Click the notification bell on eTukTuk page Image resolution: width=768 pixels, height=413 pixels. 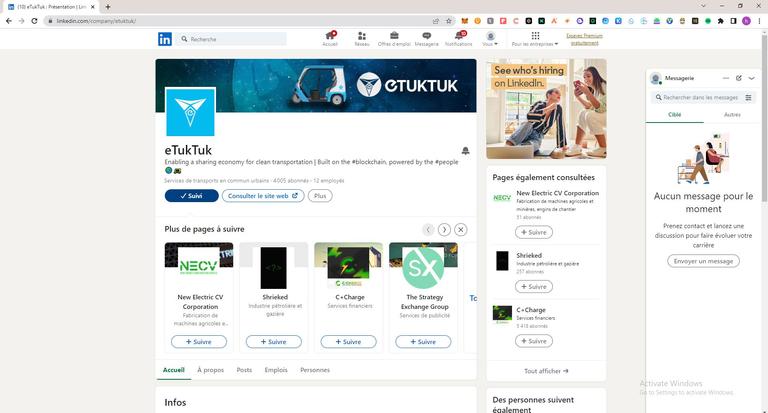point(465,150)
